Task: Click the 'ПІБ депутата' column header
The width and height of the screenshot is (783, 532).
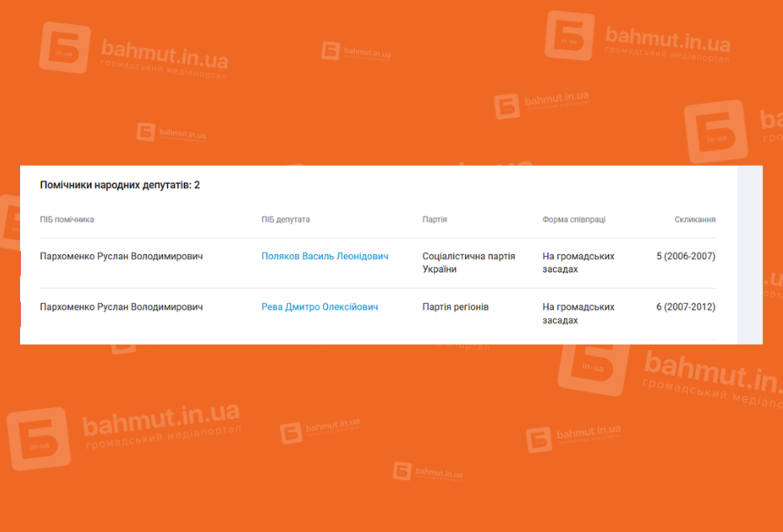Action: coord(285,219)
